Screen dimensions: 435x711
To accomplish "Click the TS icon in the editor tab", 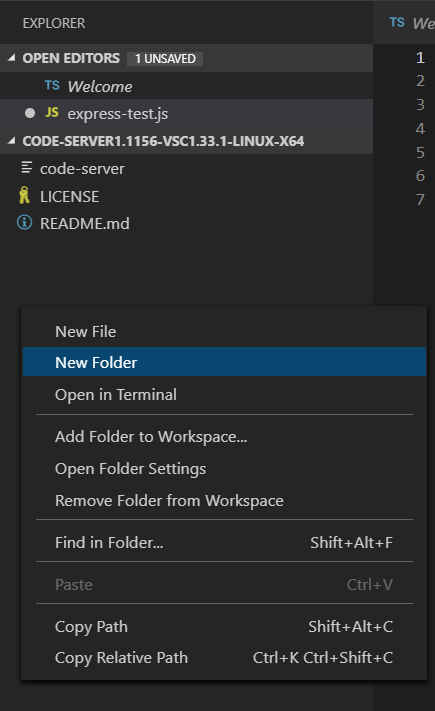I will pos(397,22).
